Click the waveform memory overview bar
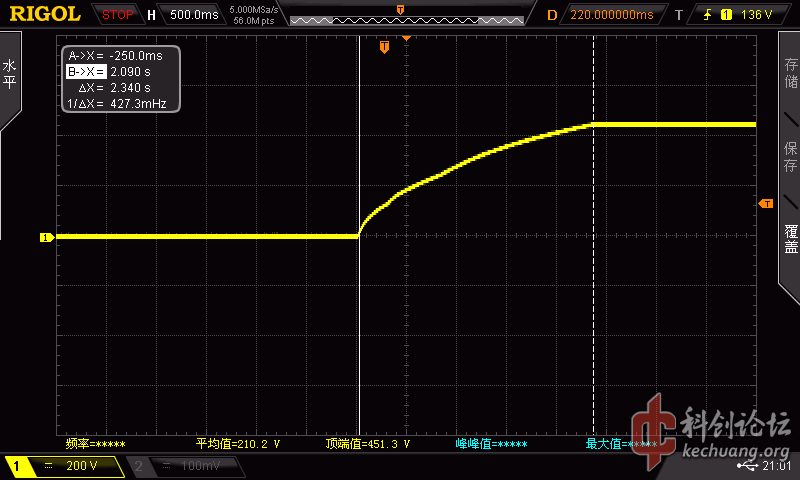The height and width of the screenshot is (480, 800). tap(400, 15)
